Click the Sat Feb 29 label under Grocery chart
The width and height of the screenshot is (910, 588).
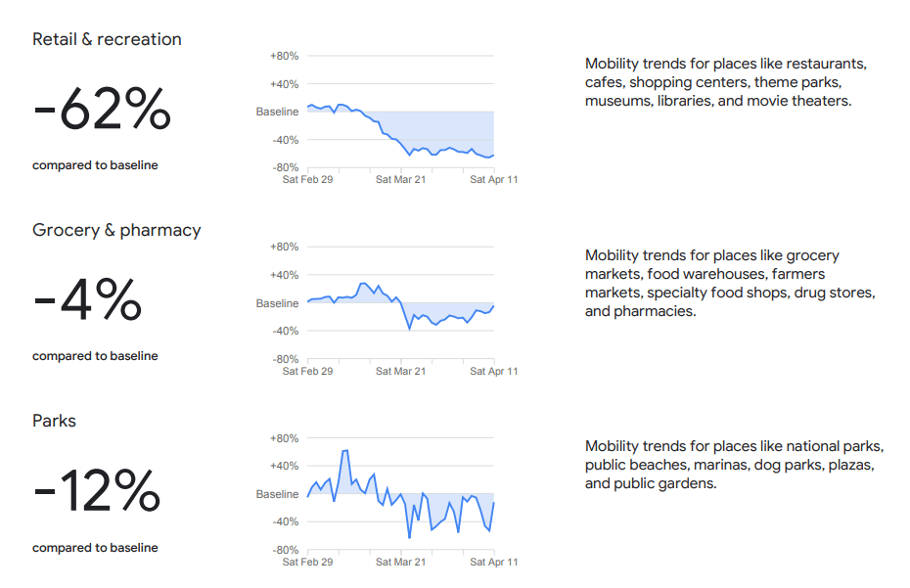[x=307, y=372]
